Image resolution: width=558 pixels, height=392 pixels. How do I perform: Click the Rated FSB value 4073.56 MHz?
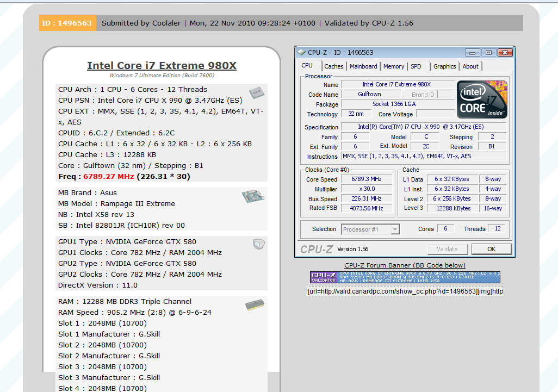[367, 208]
